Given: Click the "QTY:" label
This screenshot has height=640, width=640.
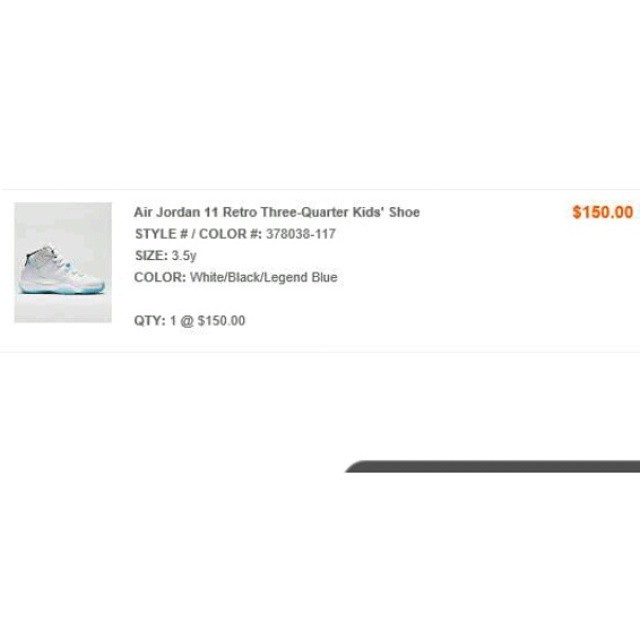Looking at the screenshot, I should point(149,321).
